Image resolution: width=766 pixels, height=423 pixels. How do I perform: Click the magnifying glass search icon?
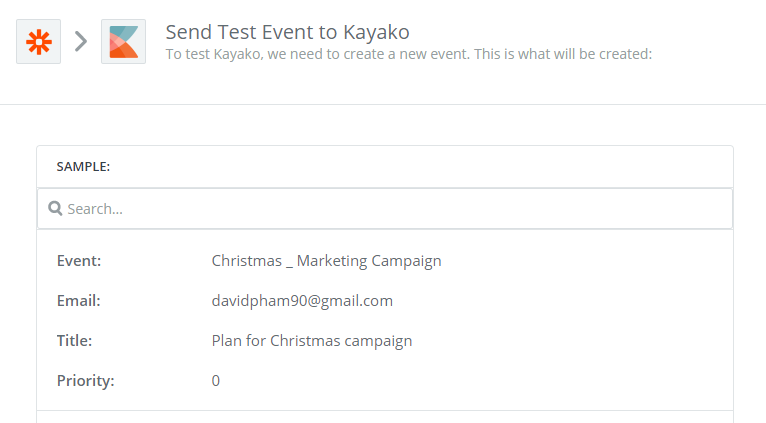tap(55, 209)
